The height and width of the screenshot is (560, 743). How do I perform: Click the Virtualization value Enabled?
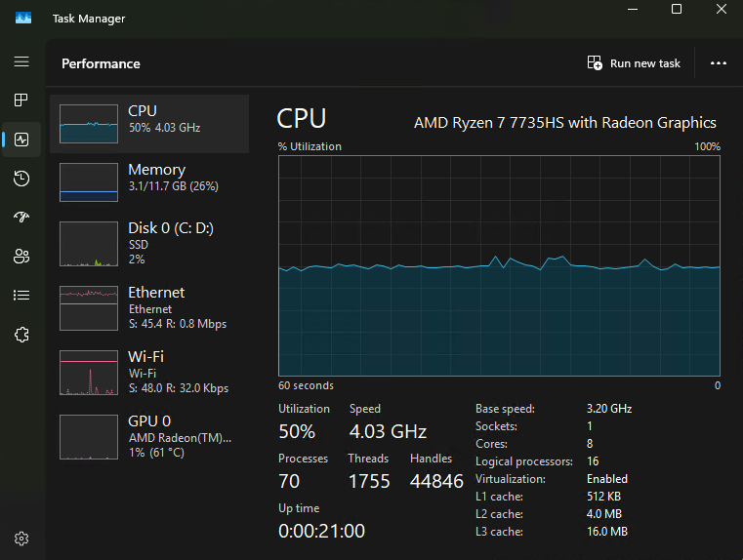coord(607,479)
